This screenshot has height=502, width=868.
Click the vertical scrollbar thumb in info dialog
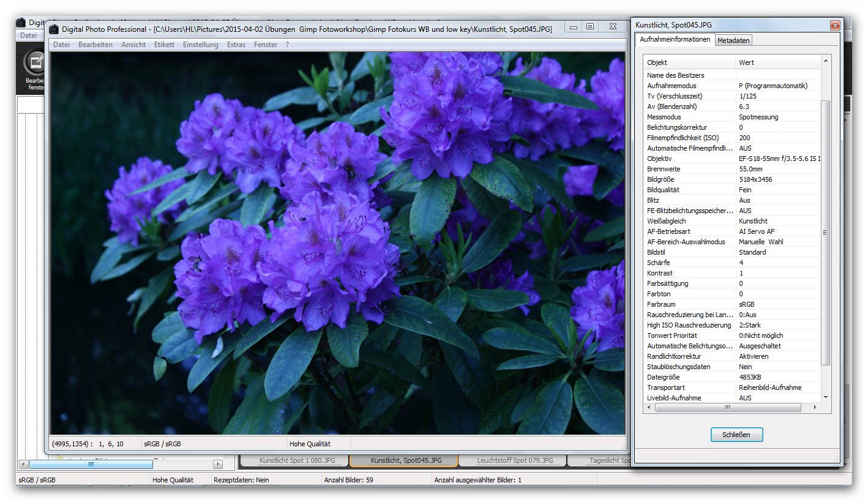[826, 233]
